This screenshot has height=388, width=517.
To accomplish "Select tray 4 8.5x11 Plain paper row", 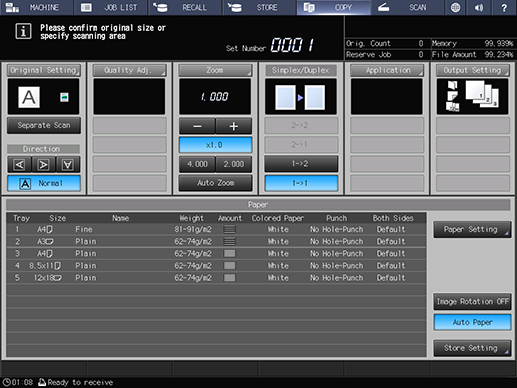I will (x=216, y=266).
